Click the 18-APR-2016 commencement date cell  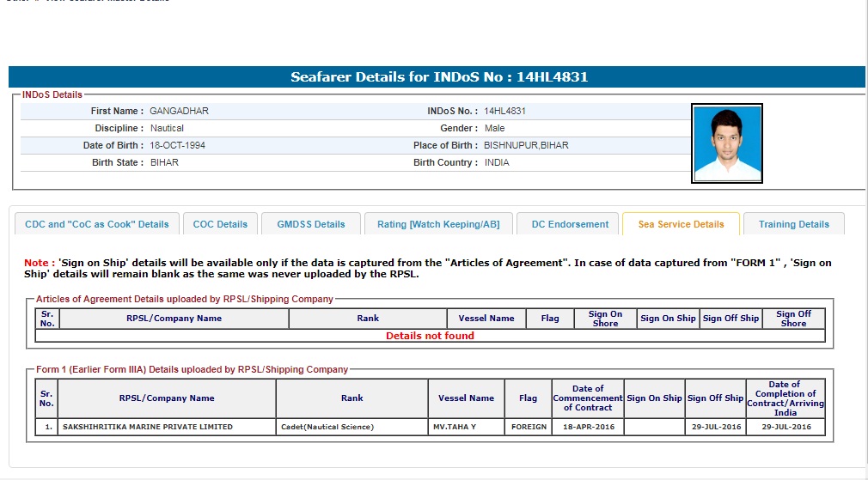[588, 427]
